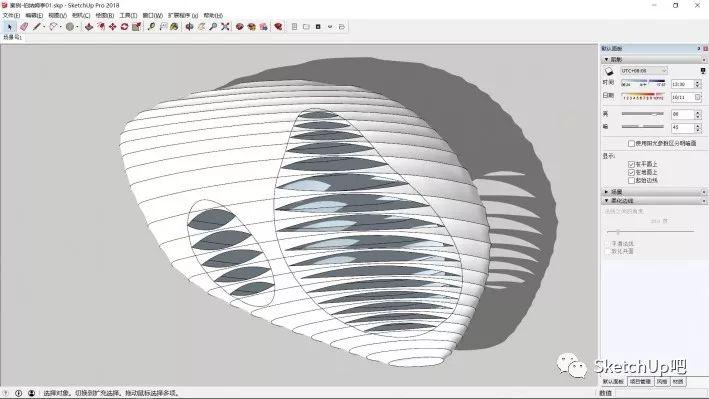Open the Extensions (扩展程序) menu

(x=183, y=15)
